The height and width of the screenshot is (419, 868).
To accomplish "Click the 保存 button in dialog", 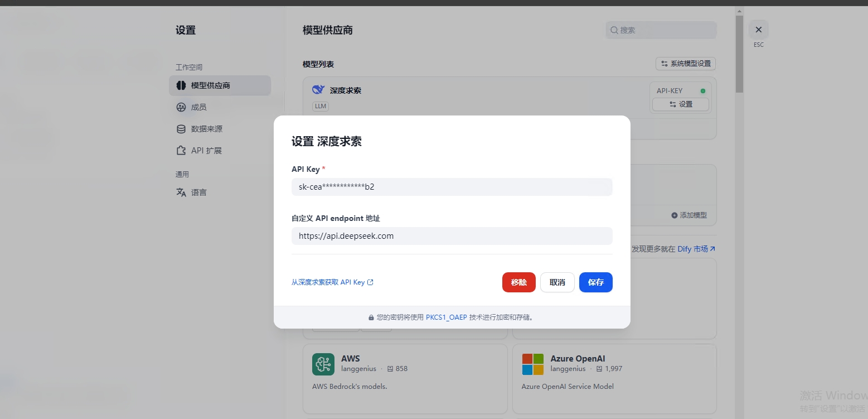I will [595, 282].
